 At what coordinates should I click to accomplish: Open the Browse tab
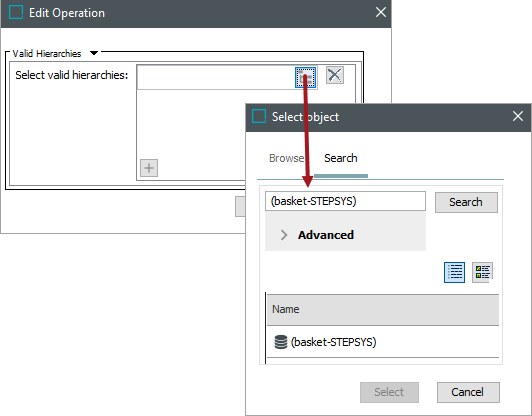pos(286,158)
